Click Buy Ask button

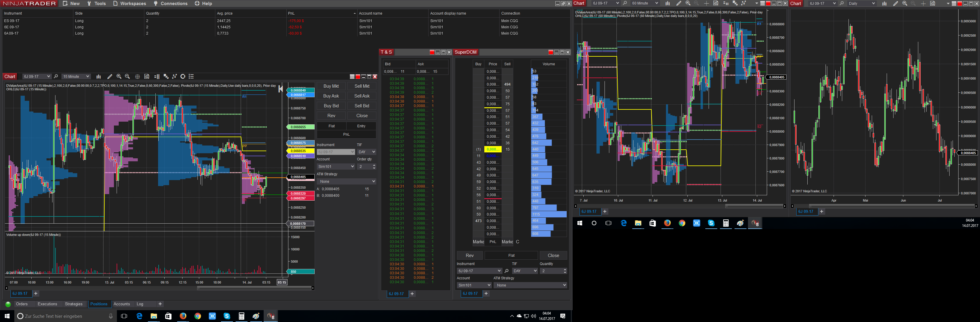pos(331,96)
